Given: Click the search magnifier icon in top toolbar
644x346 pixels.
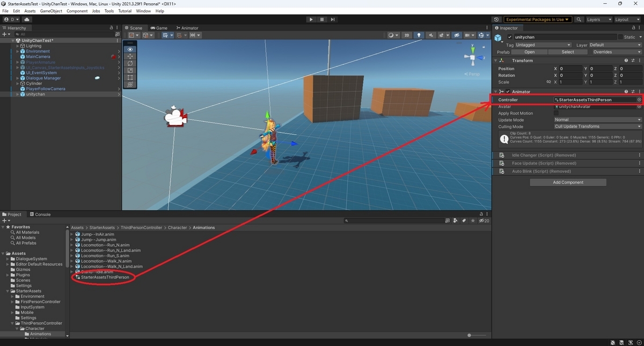Looking at the screenshot, I should (x=579, y=19).
